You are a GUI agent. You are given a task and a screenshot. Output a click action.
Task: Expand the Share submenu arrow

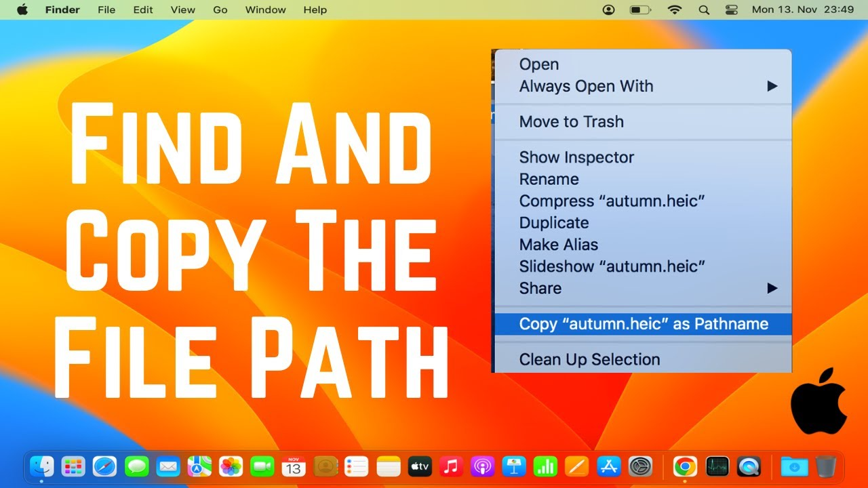[772, 288]
